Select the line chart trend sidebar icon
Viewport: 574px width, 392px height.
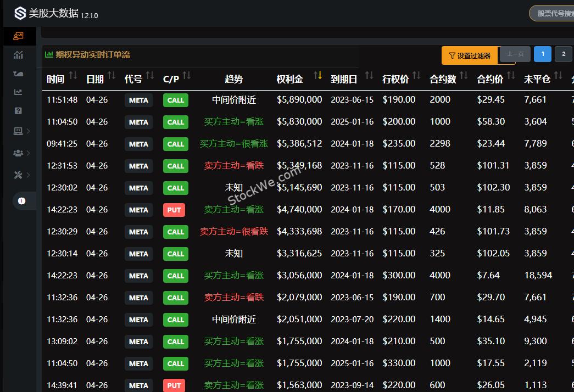[x=19, y=92]
